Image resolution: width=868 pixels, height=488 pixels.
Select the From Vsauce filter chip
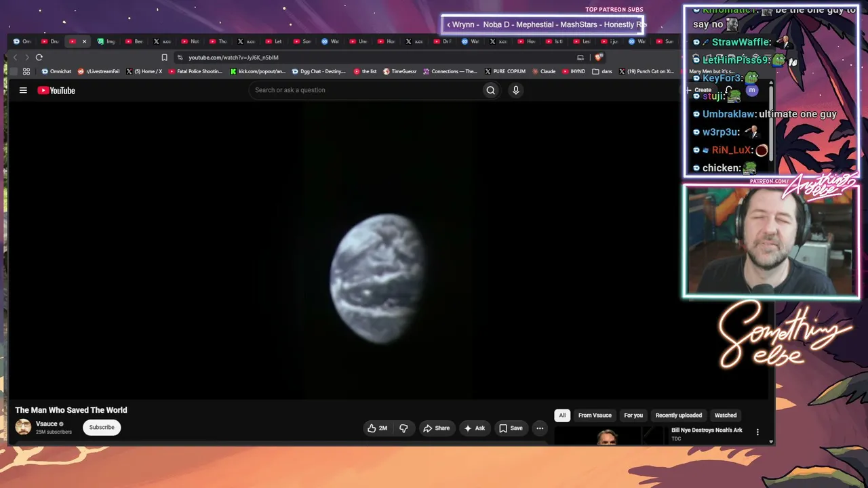(x=595, y=415)
